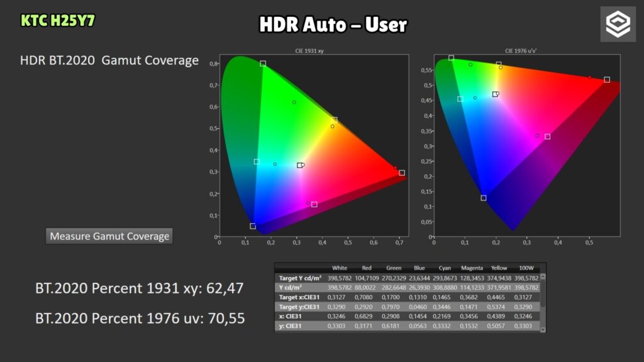Click the Yellow target y value 0,5374
644x362 pixels.
pyautogui.click(x=496, y=307)
